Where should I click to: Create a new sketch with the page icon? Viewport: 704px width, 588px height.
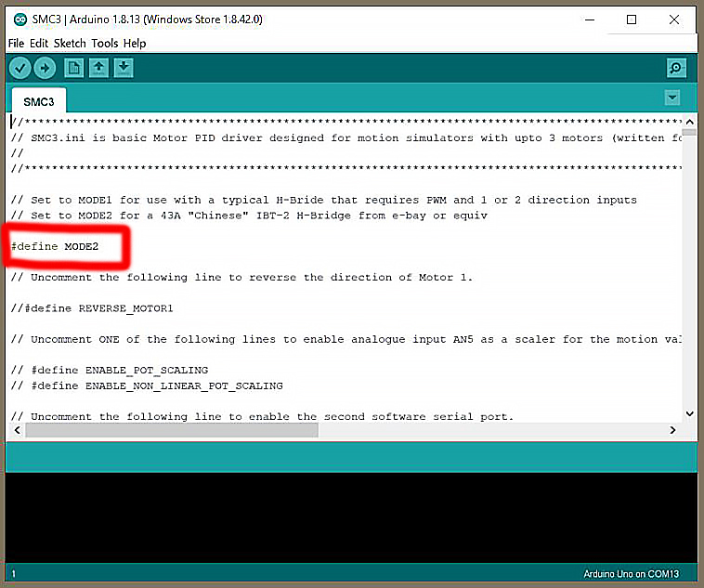[x=74, y=69]
